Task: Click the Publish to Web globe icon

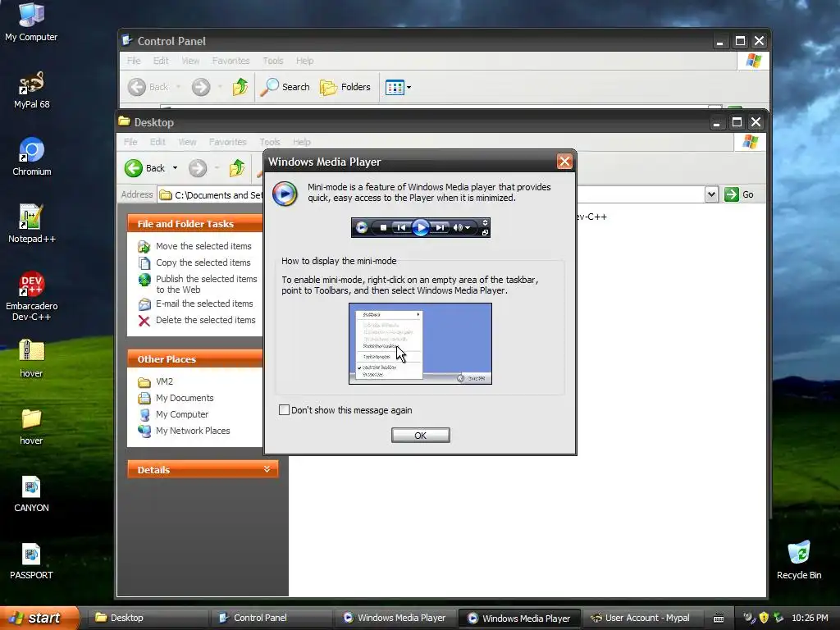Action: (x=144, y=280)
